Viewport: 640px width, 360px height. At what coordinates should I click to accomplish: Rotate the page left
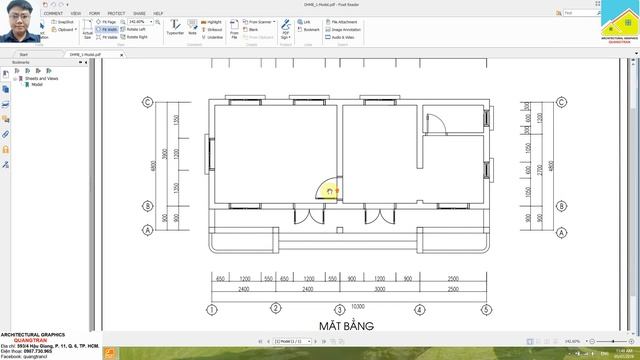coord(133,30)
